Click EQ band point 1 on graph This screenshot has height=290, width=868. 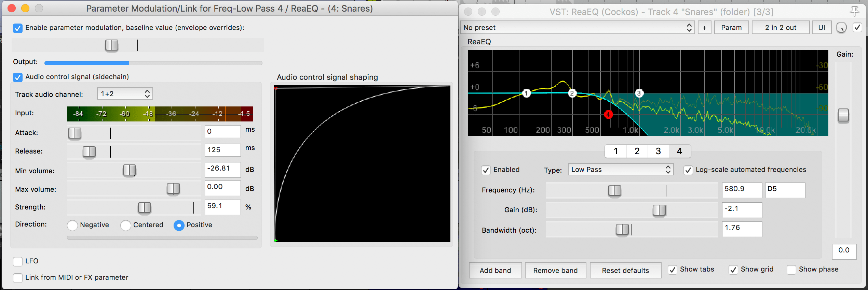[x=527, y=93]
